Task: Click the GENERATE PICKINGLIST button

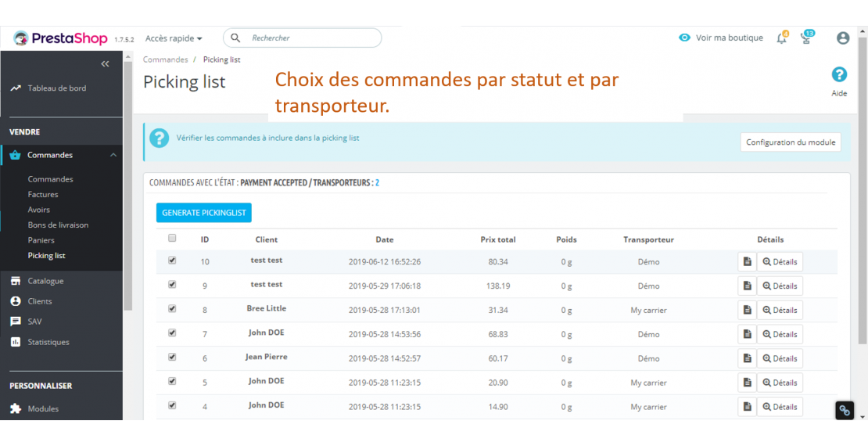Action: (204, 213)
